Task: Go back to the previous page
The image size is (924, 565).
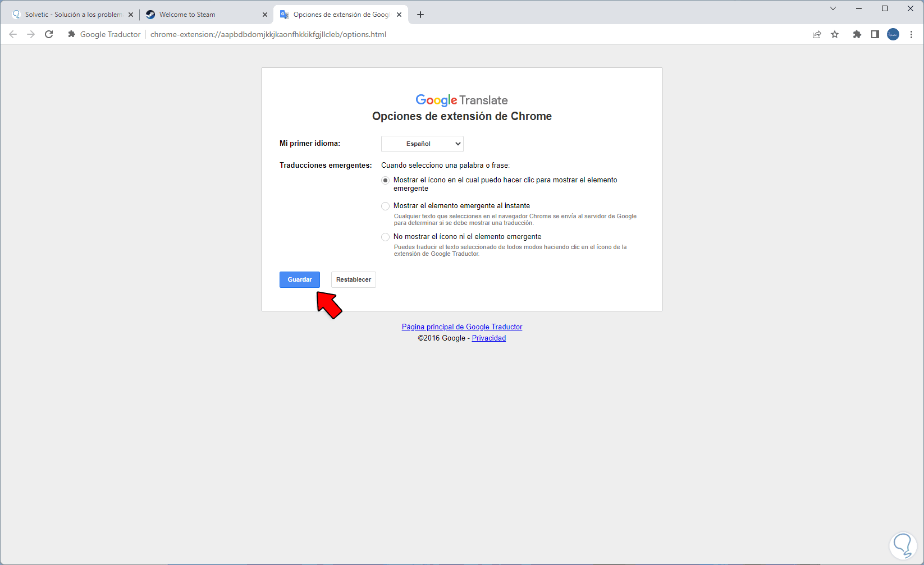Action: 13,34
